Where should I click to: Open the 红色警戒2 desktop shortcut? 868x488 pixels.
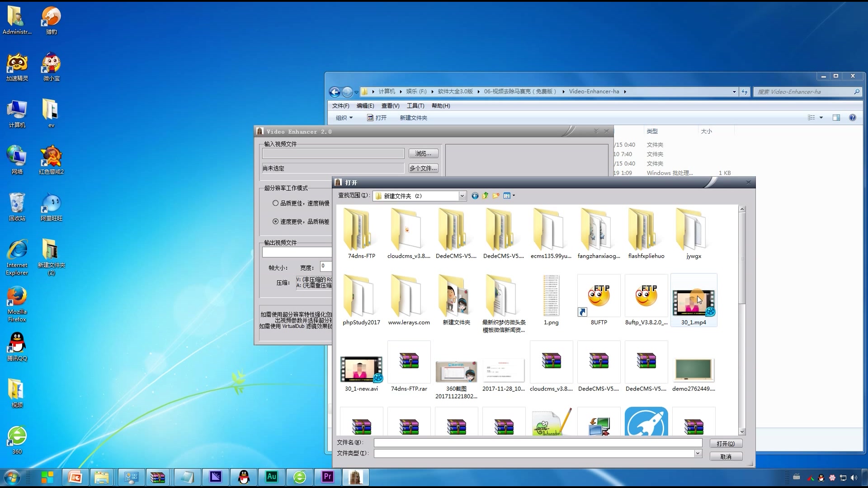(x=51, y=160)
